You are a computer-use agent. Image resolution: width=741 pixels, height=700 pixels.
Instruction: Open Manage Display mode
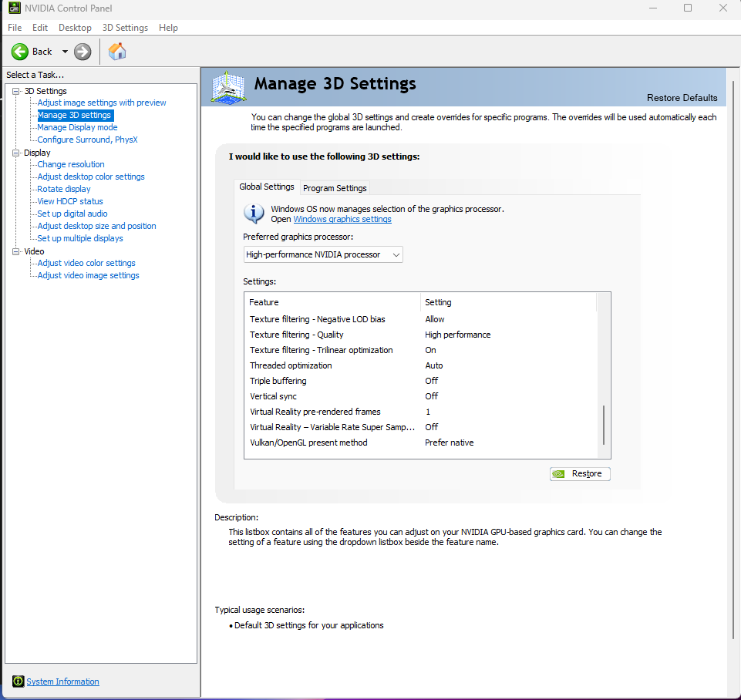pyautogui.click(x=77, y=127)
